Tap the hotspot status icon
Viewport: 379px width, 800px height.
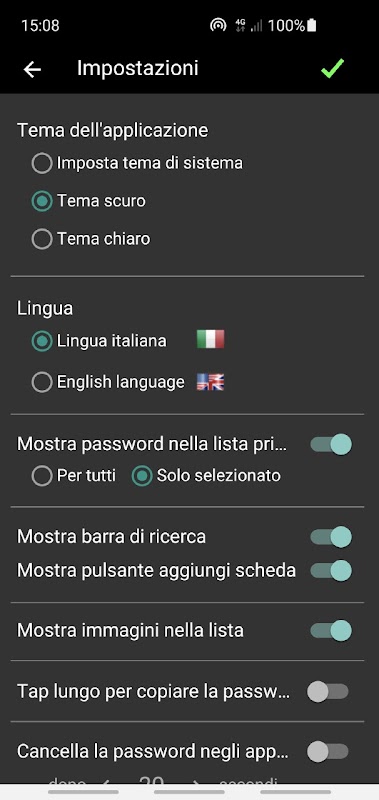(x=218, y=25)
